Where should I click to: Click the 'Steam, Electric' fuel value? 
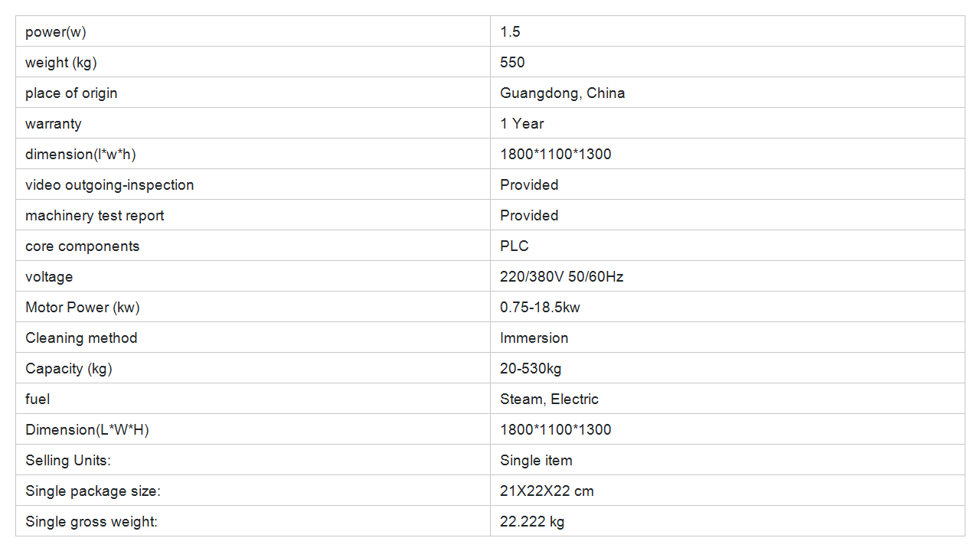(549, 399)
